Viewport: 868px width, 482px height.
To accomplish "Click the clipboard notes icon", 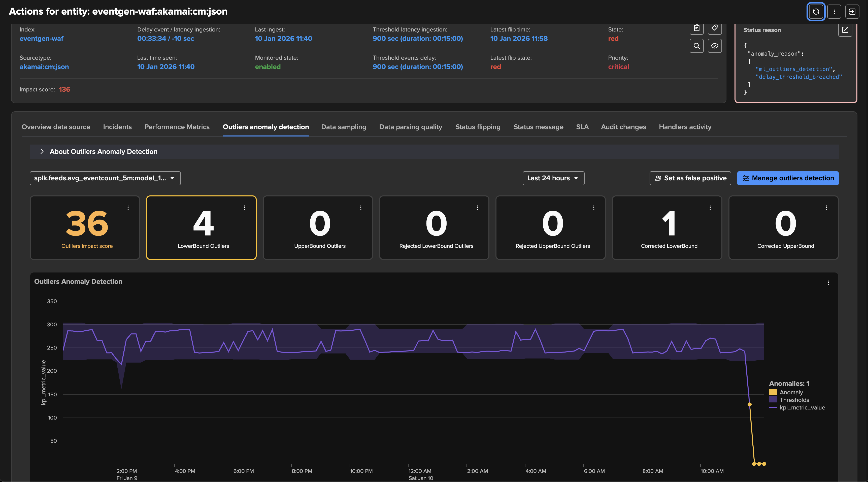I will (x=696, y=28).
